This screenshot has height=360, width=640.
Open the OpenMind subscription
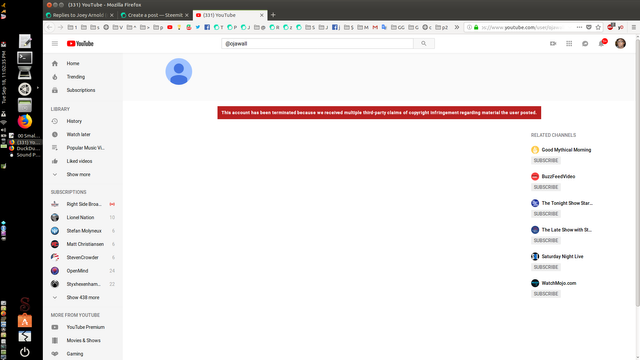pos(83,271)
